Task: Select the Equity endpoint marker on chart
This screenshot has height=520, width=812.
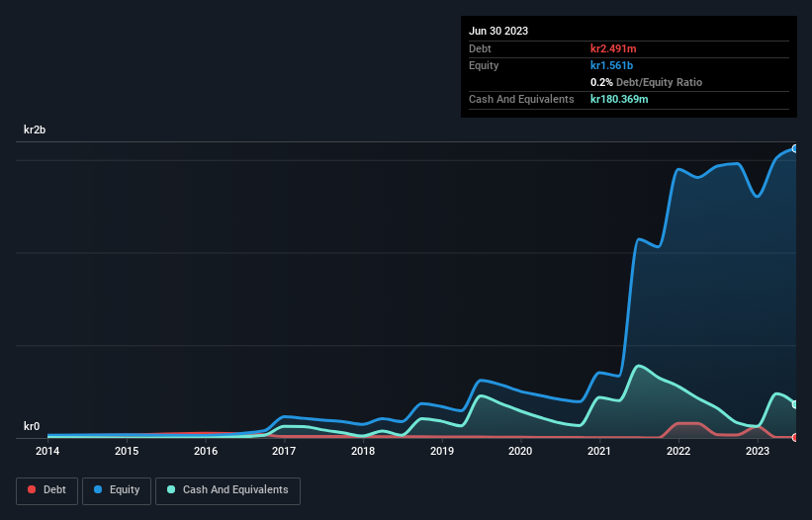Action: coord(795,149)
